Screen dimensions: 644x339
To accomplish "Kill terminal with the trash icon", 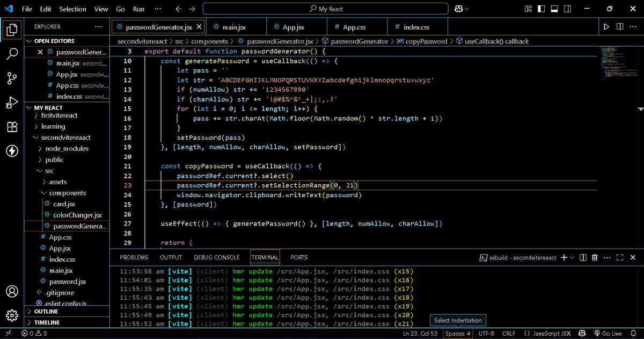I will tap(595, 257).
